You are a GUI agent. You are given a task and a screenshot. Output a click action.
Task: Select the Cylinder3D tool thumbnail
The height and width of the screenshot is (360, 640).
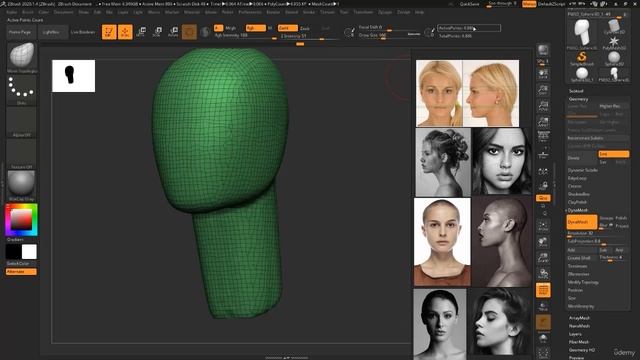click(x=613, y=27)
